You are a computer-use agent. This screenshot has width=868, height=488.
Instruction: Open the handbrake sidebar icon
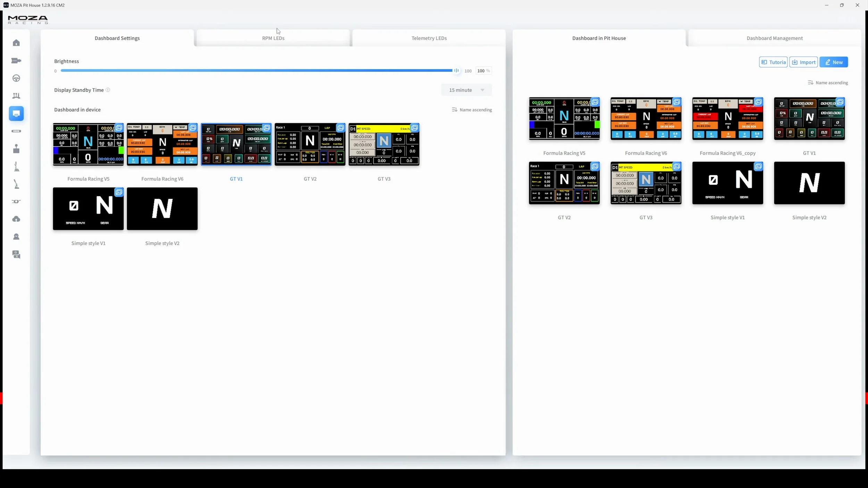click(x=16, y=184)
